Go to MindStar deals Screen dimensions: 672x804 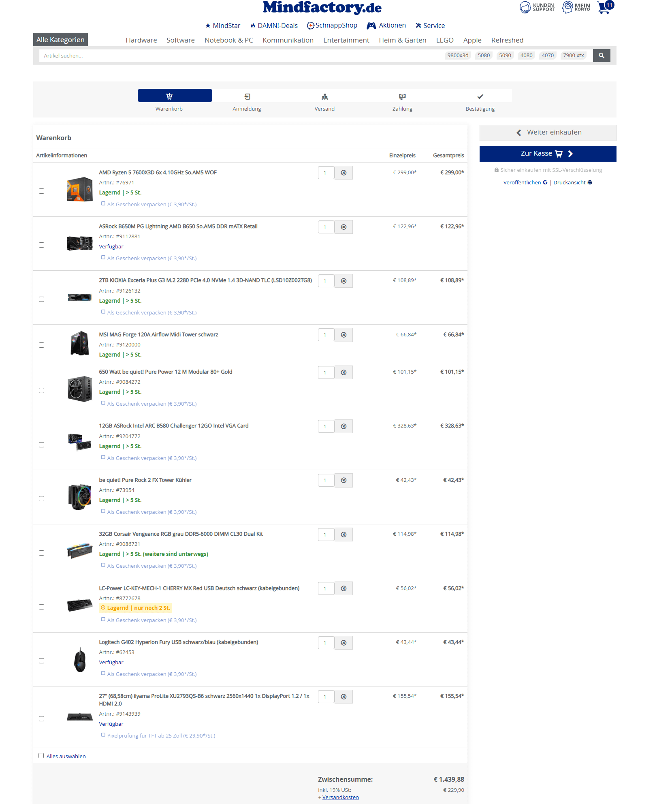pos(223,26)
